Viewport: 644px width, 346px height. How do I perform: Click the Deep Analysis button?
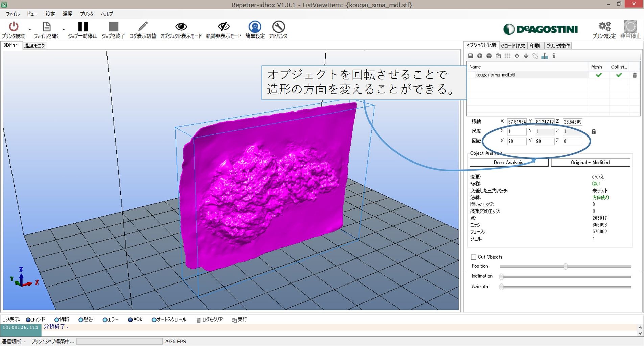point(509,163)
